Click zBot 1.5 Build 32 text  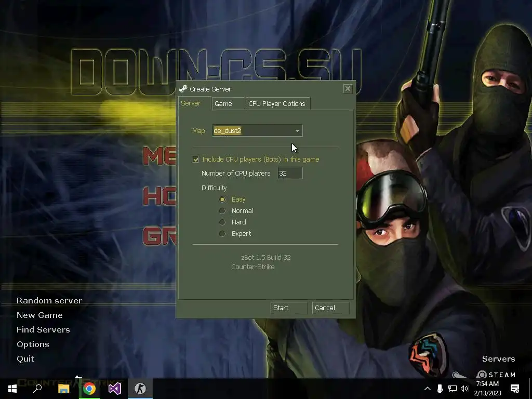coord(265,258)
